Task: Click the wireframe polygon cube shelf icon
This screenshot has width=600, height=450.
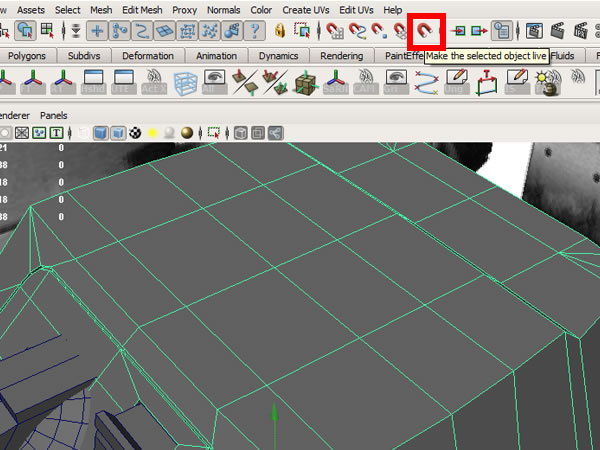Action: tap(185, 83)
